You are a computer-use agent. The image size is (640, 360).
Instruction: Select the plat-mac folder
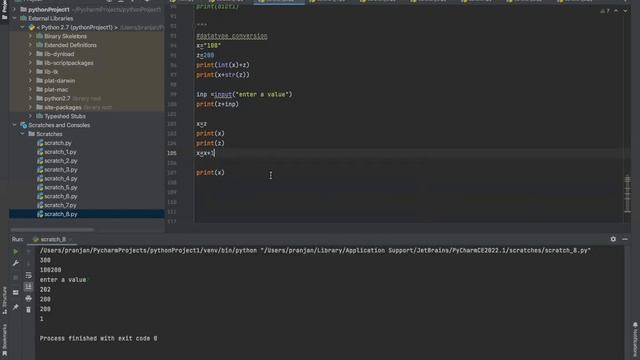pos(56,90)
